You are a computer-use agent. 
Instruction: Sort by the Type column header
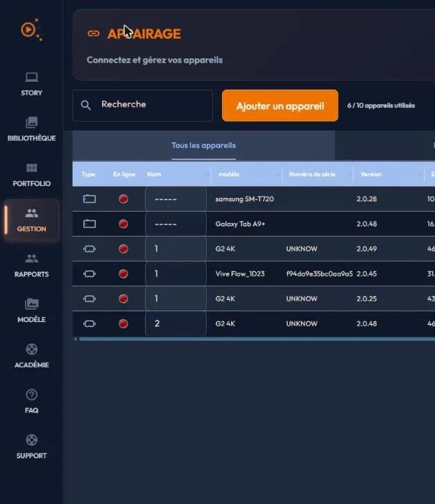tap(88, 174)
